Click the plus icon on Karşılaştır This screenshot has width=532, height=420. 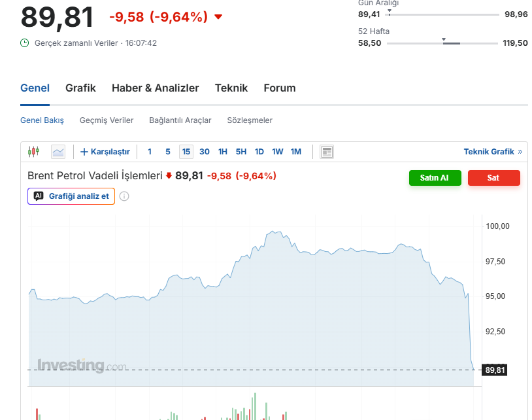click(84, 152)
